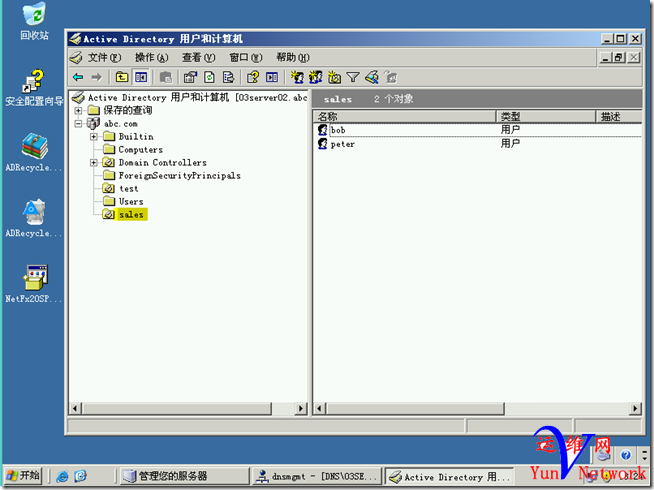Refresh the view with the green refresh icon
Screen dimensions: 654x490
pyautogui.click(x=209, y=77)
